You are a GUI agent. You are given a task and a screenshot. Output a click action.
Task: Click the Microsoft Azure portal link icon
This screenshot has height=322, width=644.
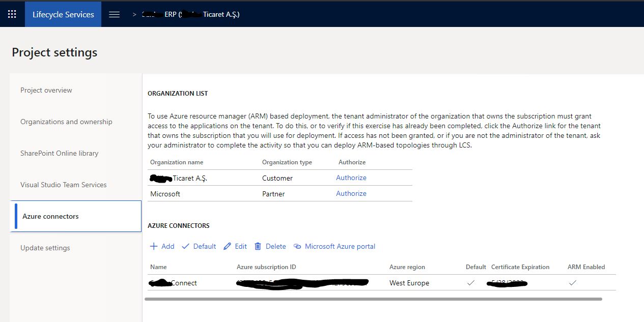[297, 246]
